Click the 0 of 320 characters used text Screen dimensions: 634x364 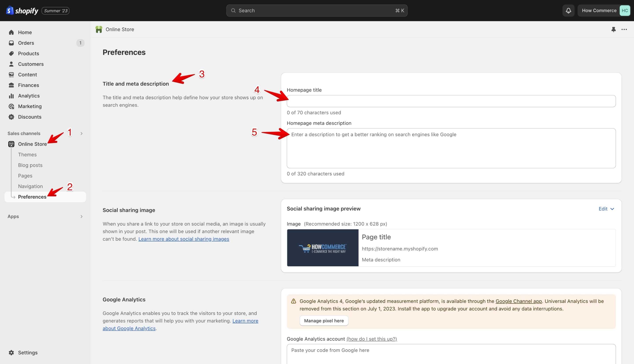point(315,173)
